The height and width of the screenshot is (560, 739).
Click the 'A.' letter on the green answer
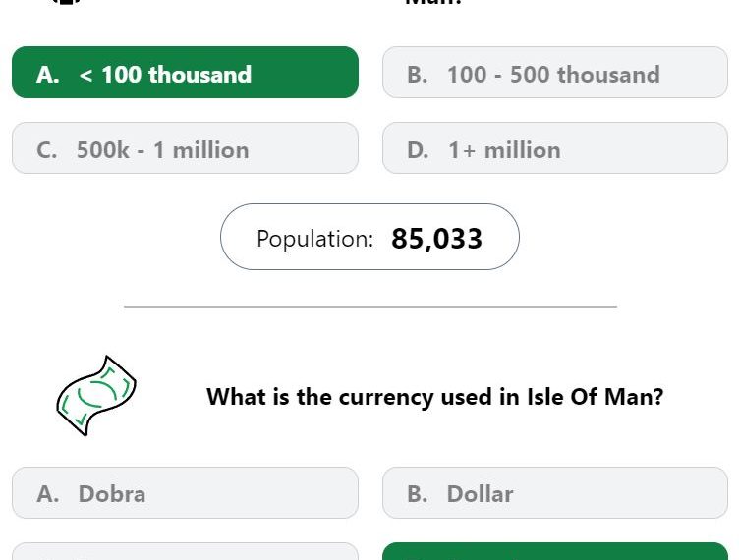(x=48, y=75)
